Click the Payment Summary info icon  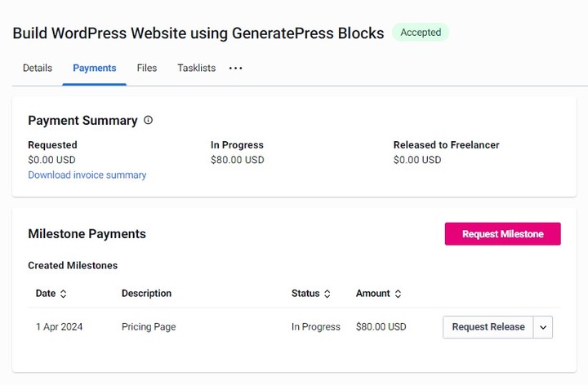coord(148,120)
